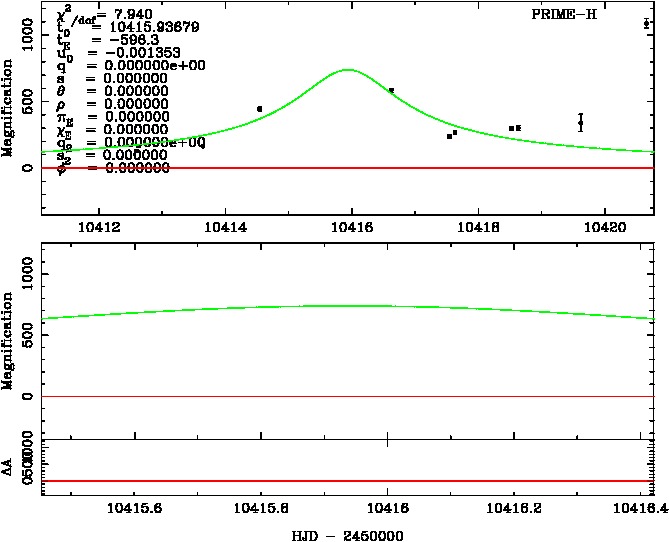Select the data point near HJD 10414.5
This screenshot has height=542, width=669.
click(259, 109)
